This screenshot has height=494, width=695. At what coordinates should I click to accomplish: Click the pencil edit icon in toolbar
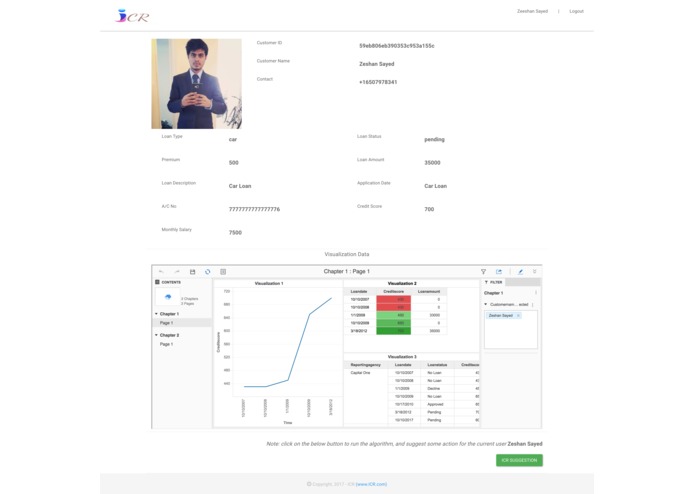pos(520,272)
